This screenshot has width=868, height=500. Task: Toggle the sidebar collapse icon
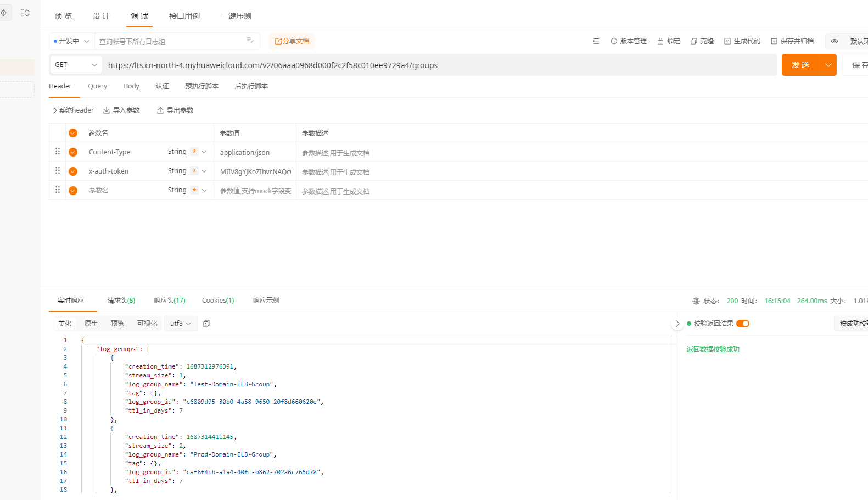point(25,13)
